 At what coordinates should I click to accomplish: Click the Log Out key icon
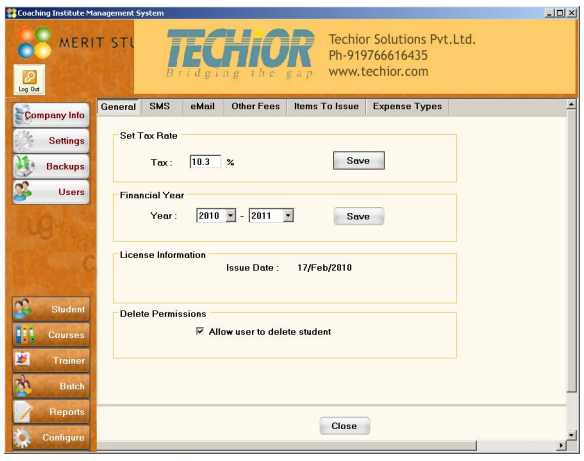pos(29,79)
